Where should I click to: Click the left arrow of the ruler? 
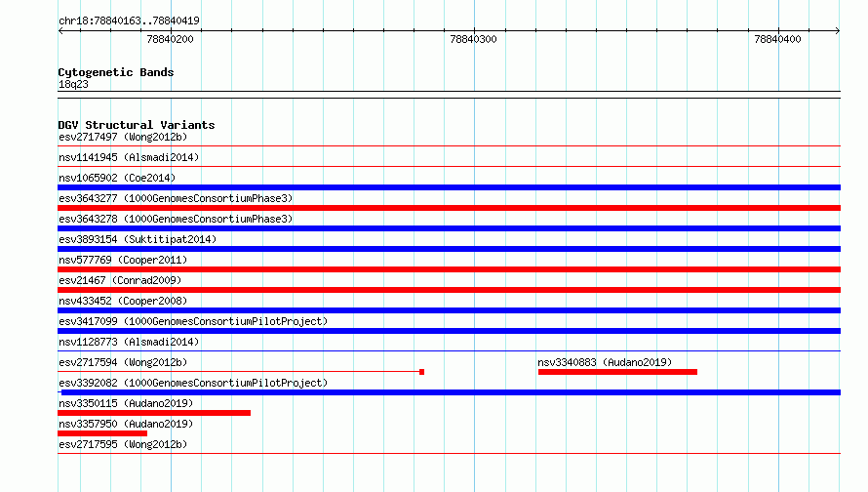pos(60,31)
